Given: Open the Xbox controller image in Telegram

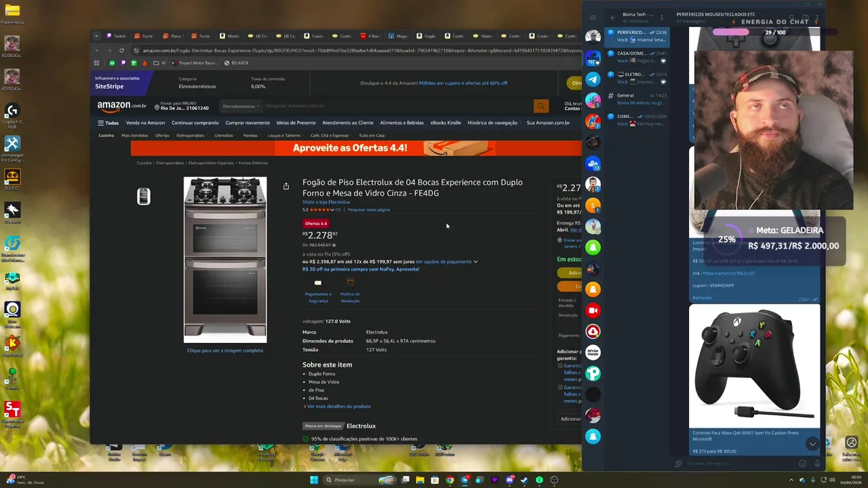Looking at the screenshot, I should pos(754,366).
